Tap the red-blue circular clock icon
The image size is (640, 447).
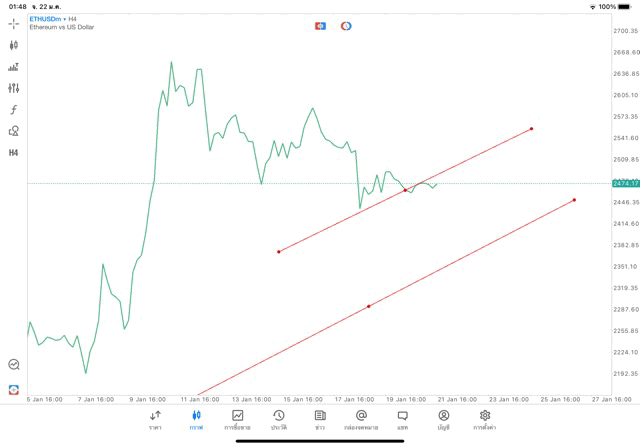pyautogui.click(x=346, y=25)
